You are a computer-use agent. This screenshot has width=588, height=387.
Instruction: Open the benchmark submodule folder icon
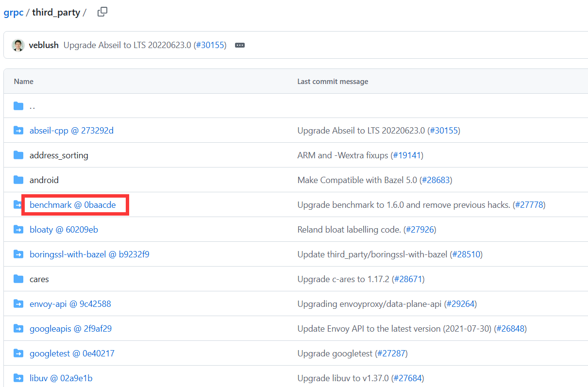18,204
